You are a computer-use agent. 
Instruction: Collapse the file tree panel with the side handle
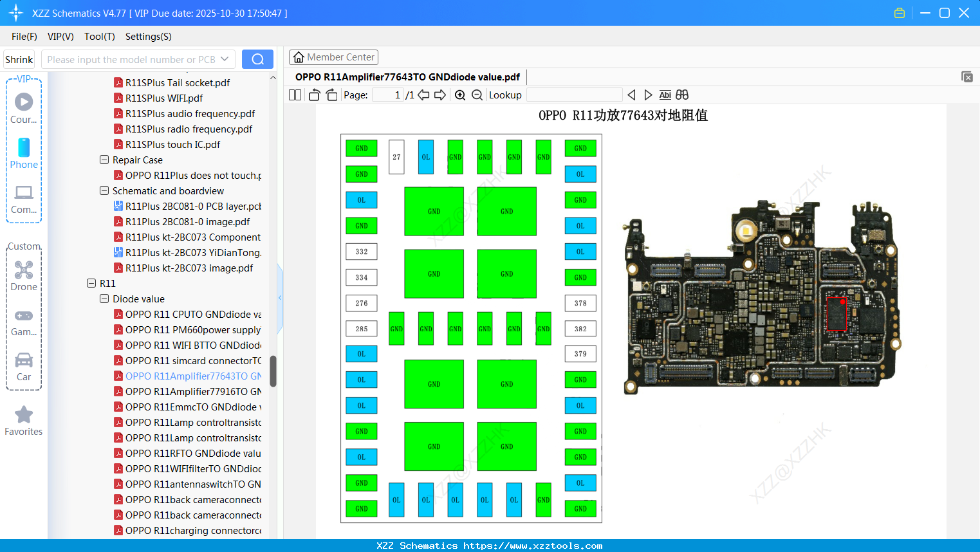pos(280,298)
